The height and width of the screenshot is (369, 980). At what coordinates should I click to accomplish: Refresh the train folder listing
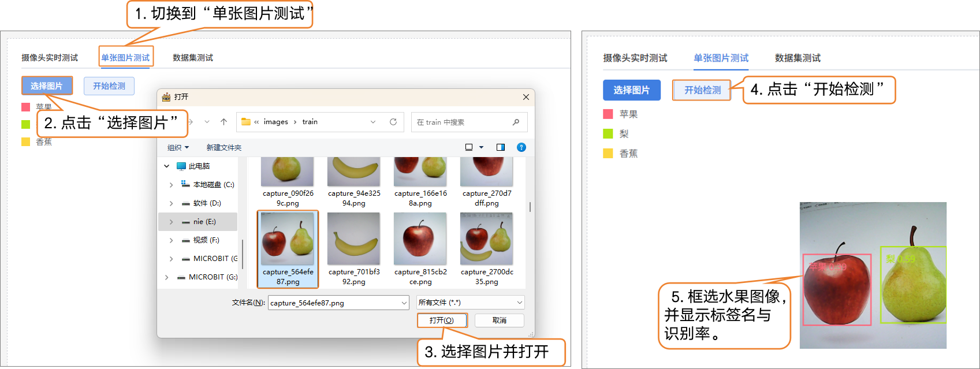pyautogui.click(x=393, y=122)
